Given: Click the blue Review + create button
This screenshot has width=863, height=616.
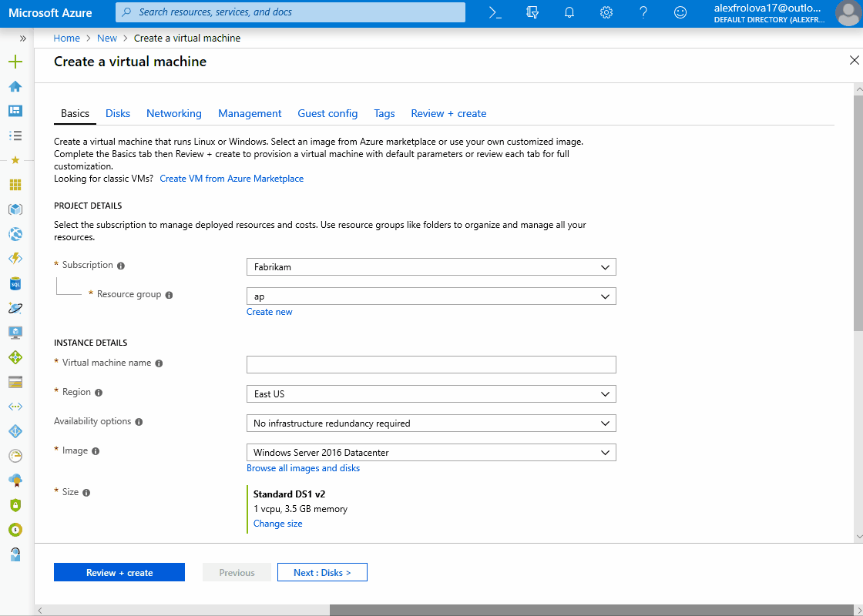Looking at the screenshot, I should point(119,573).
